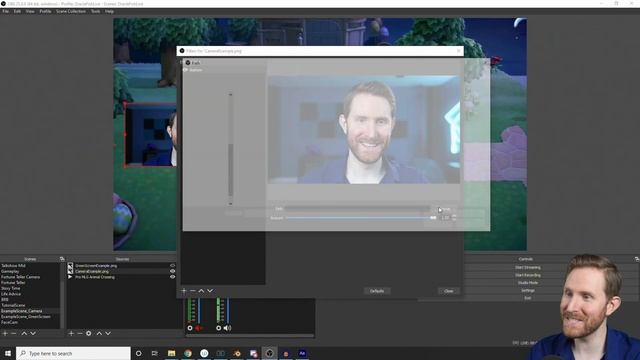Select the Fortune Teller Camera scene
The height and width of the screenshot is (360, 640).
(x=31, y=277)
